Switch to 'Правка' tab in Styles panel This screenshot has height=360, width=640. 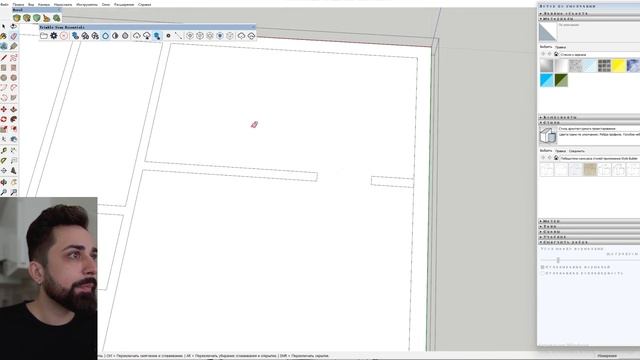click(x=560, y=151)
